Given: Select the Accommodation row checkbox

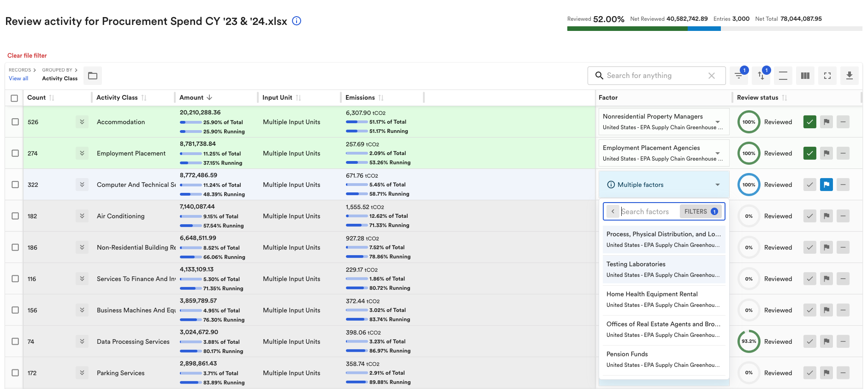Looking at the screenshot, I should pyautogui.click(x=15, y=122).
